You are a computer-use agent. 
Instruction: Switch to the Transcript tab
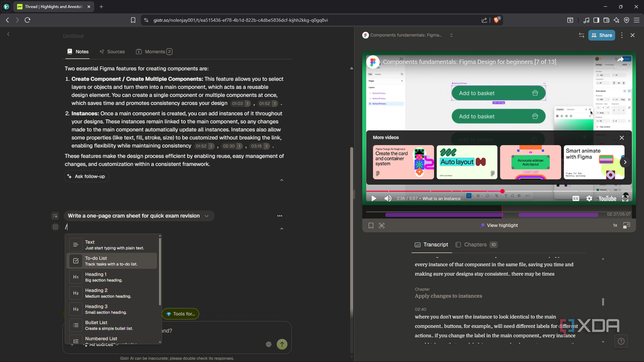pos(431,245)
